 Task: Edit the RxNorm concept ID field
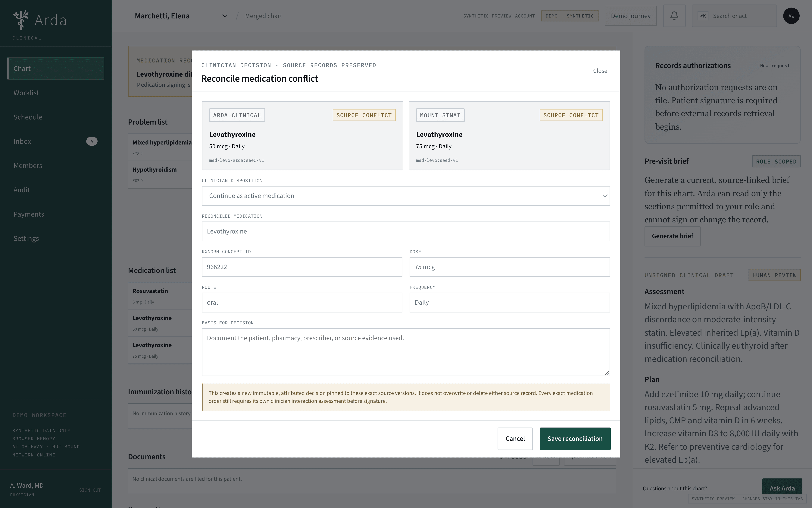click(302, 267)
